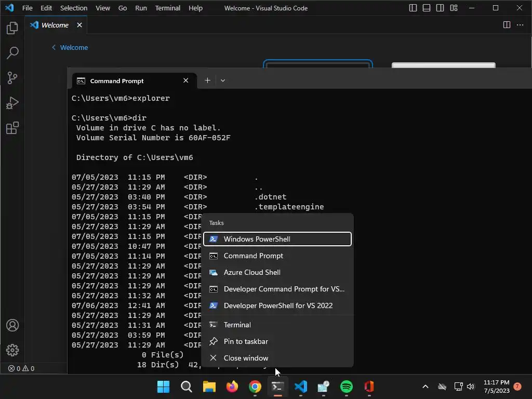This screenshot has height=399, width=532.
Task: Open the notepad-like app icon on taskbar
Action: [323, 387]
